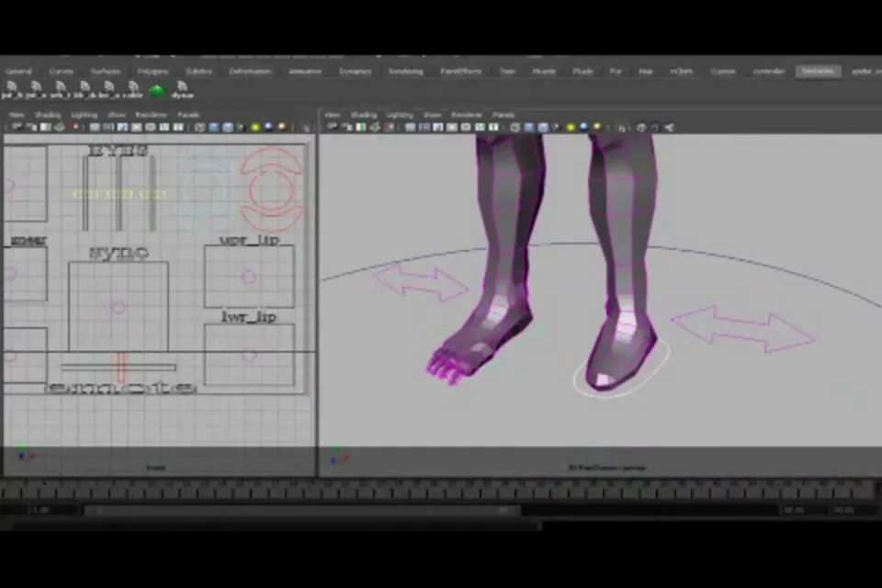
Task: Open View menu in the front panel
Action: [17, 115]
